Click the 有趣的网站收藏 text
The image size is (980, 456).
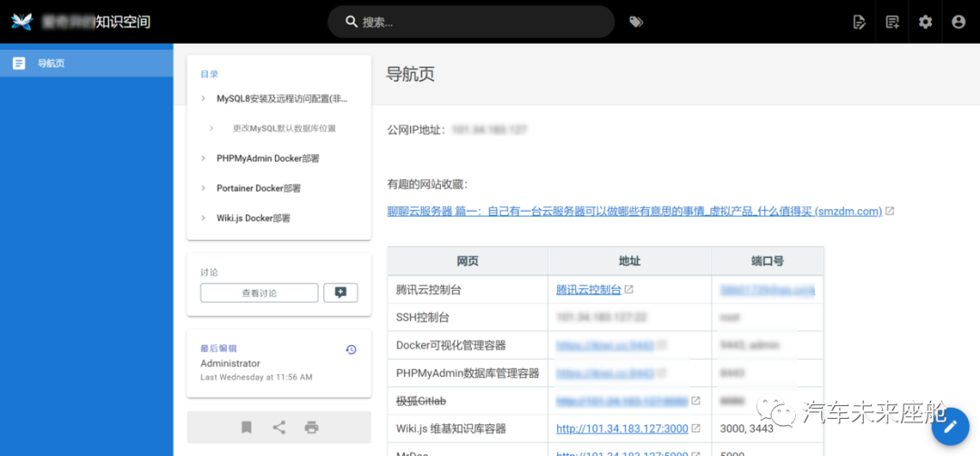point(427,184)
